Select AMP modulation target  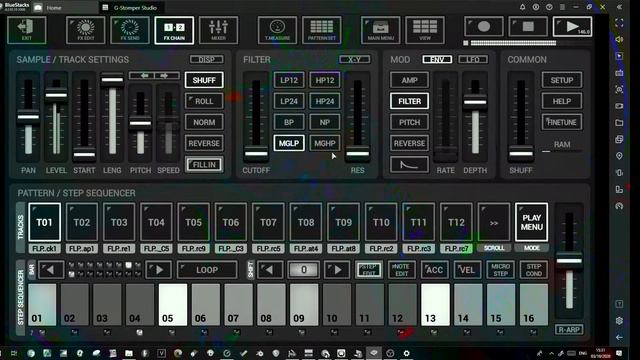tap(409, 80)
